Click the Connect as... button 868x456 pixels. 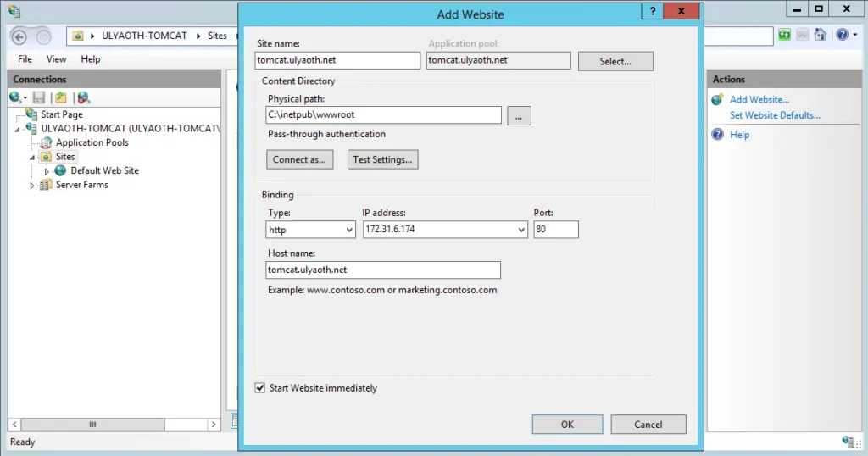299,159
